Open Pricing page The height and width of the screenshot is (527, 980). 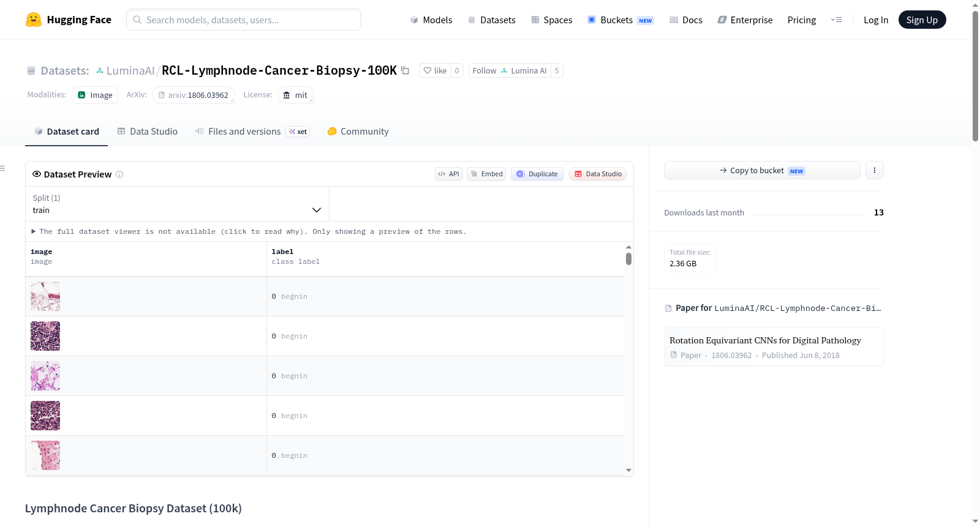pos(802,20)
